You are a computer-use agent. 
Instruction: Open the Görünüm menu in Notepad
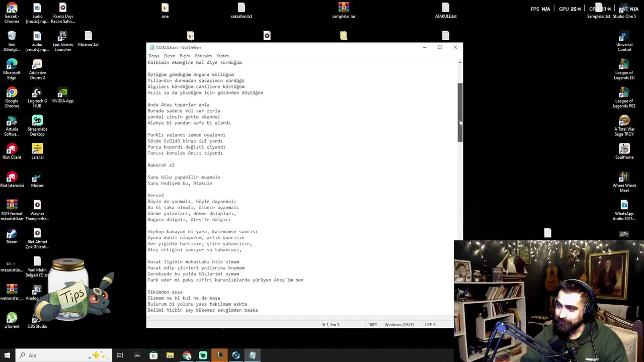[x=203, y=56]
